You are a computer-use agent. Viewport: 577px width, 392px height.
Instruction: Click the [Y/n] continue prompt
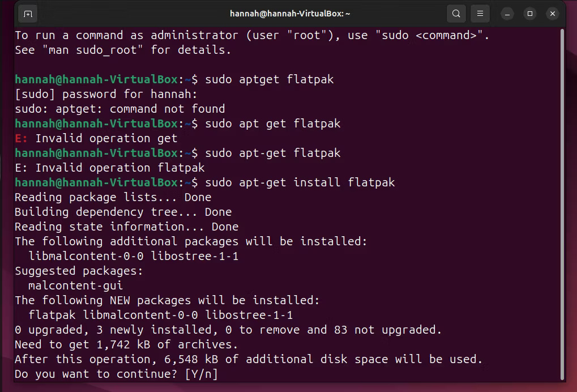tap(204, 374)
